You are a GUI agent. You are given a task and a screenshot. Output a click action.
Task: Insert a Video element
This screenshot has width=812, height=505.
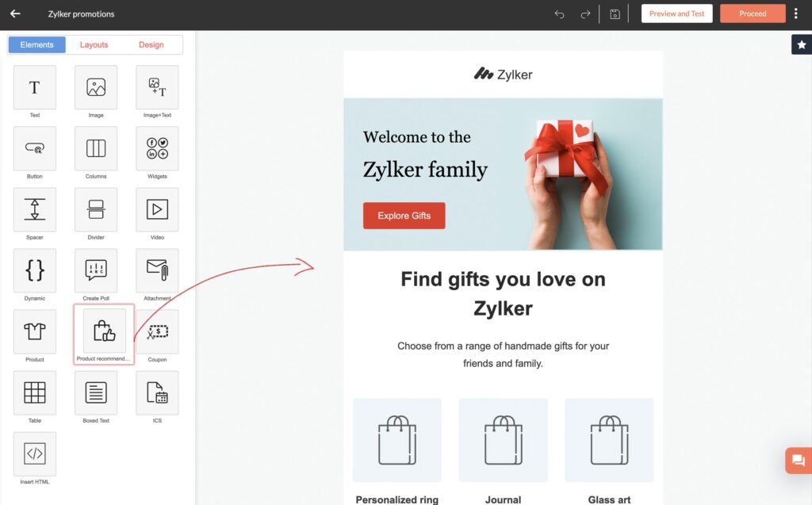coord(157,209)
